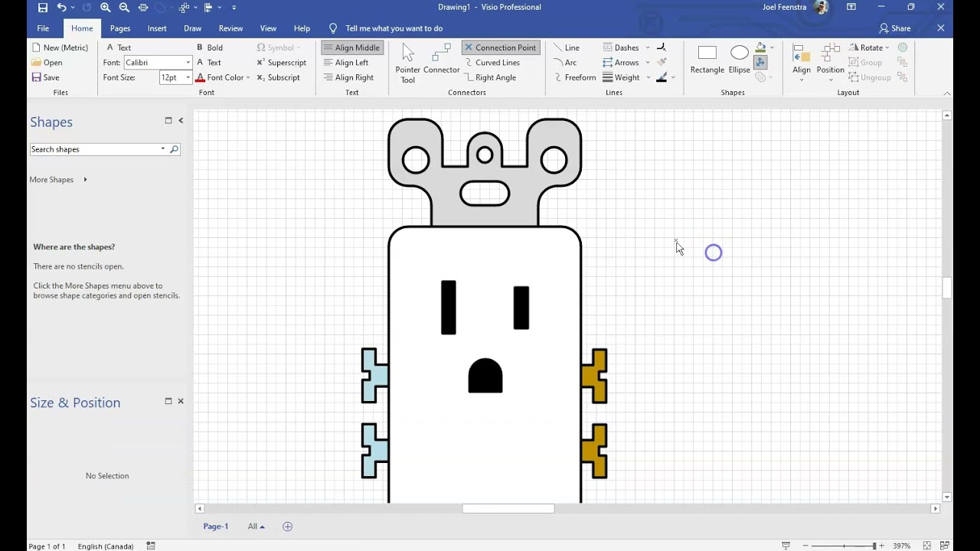Close the Size & Position panel

tap(181, 401)
